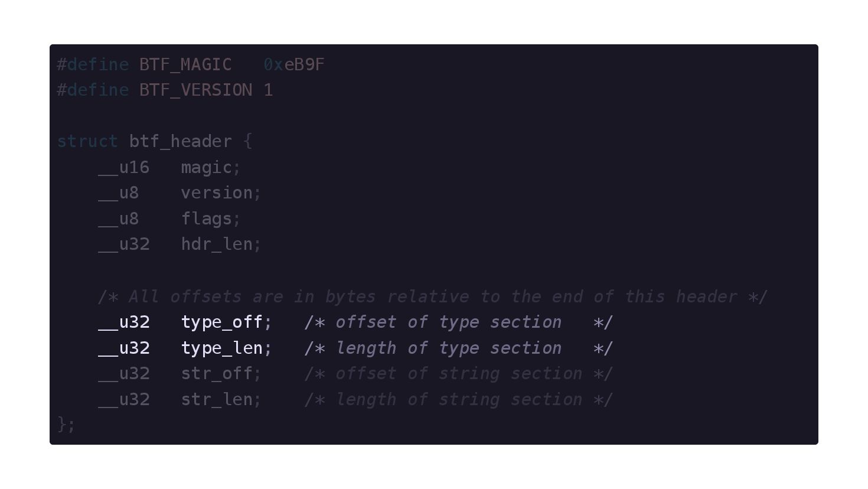Viewport: 868px width, 489px height.
Task: Click the highlighted type_len field
Action: coord(221,348)
